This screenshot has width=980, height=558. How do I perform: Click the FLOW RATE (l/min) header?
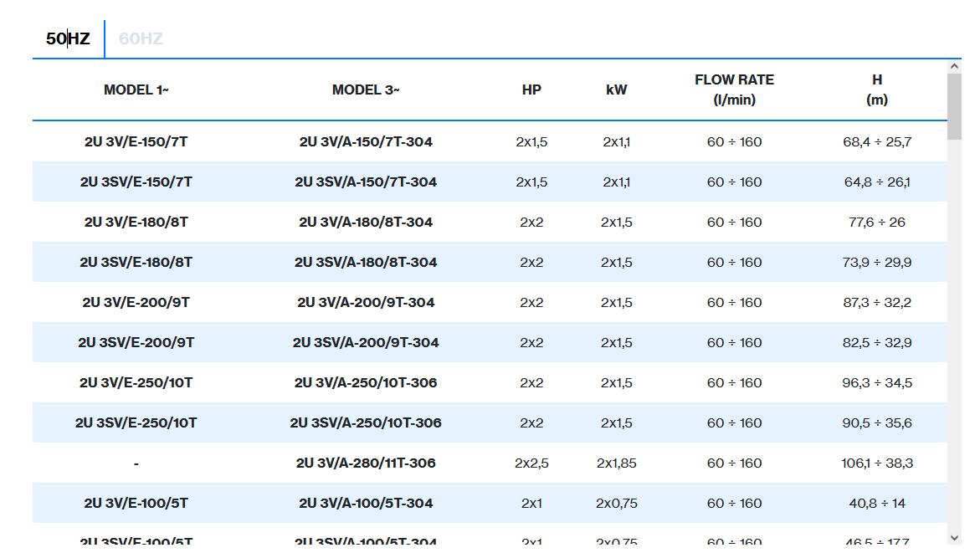tap(734, 90)
